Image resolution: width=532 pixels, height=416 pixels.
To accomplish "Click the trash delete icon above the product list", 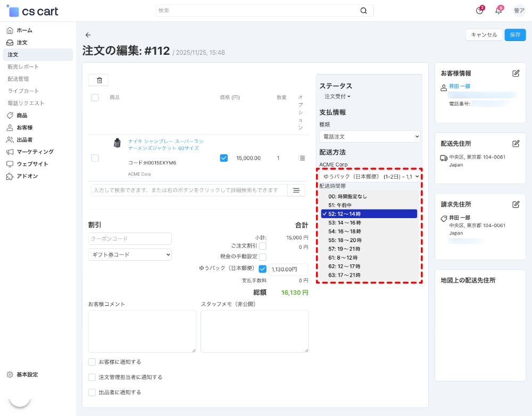I will (x=98, y=80).
